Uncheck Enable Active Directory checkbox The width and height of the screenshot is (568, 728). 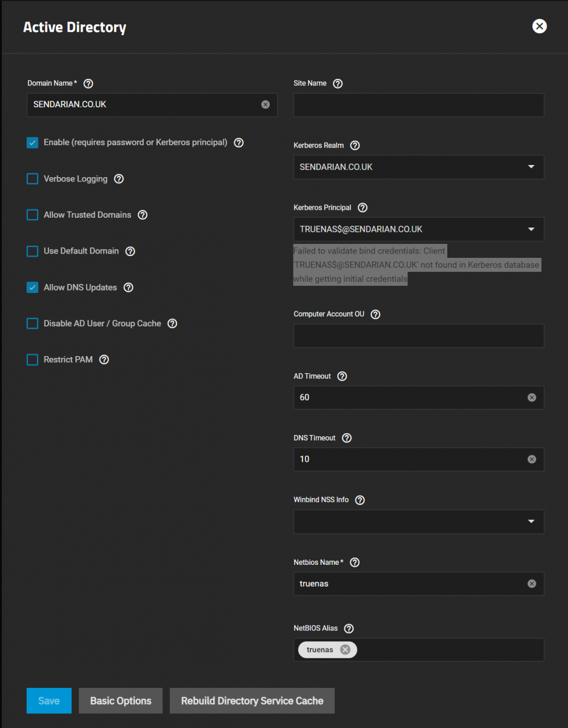(33, 143)
